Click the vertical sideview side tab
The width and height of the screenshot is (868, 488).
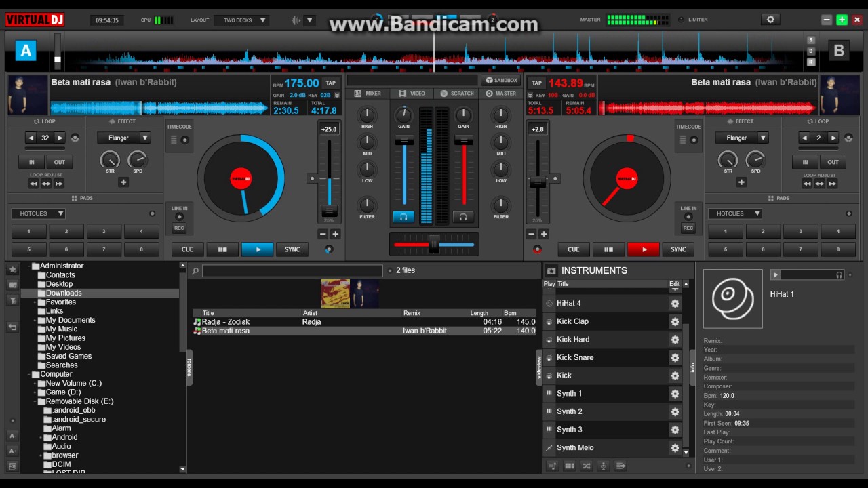[x=539, y=367]
